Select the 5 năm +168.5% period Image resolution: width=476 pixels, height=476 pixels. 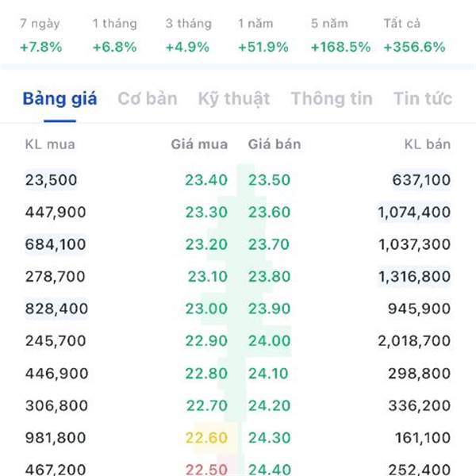(340, 35)
